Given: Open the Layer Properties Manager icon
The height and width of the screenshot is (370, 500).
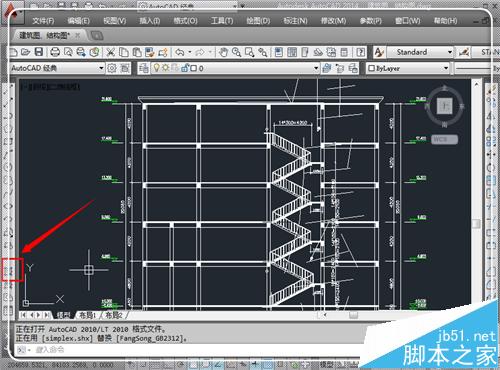Looking at the screenshot, I should 144,68.
